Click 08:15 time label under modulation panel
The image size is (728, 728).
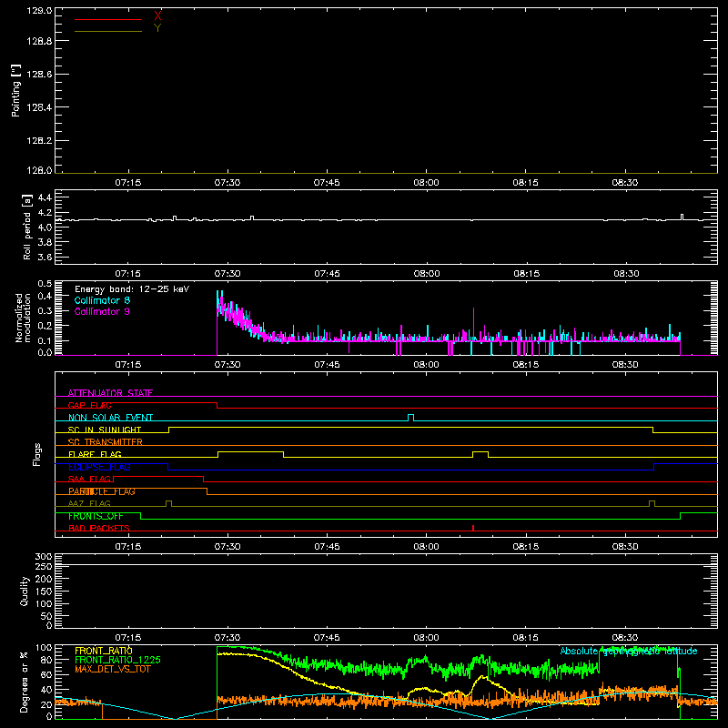pos(526,365)
